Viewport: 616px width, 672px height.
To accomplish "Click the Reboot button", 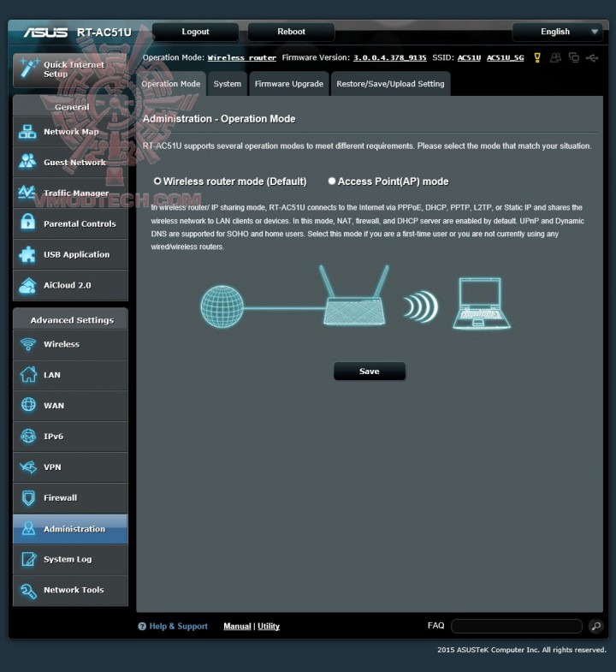I will (x=291, y=32).
